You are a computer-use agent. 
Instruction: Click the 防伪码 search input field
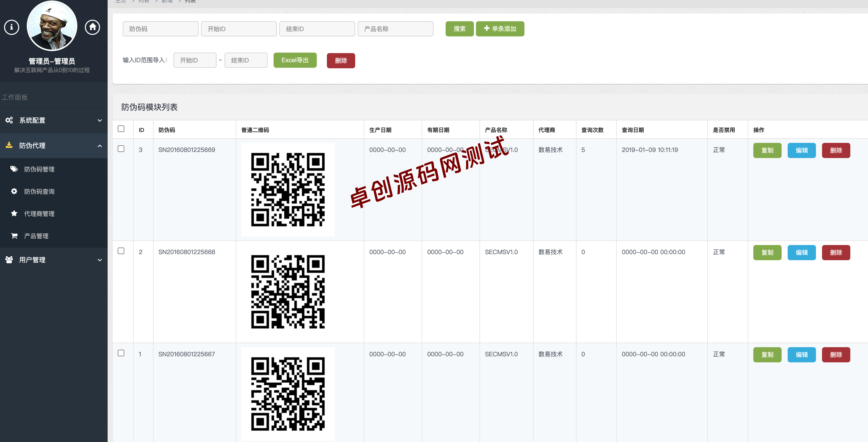pyautogui.click(x=160, y=29)
